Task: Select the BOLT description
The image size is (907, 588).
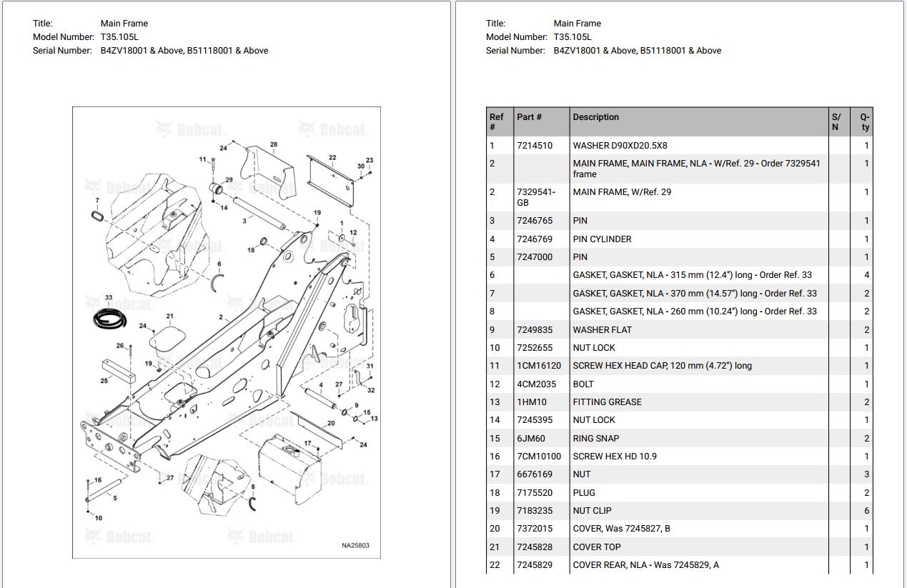Action: (x=583, y=384)
